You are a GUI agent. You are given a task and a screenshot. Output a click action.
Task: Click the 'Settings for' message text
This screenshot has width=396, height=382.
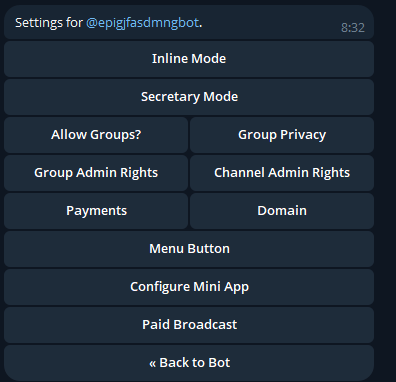pyautogui.click(x=49, y=23)
